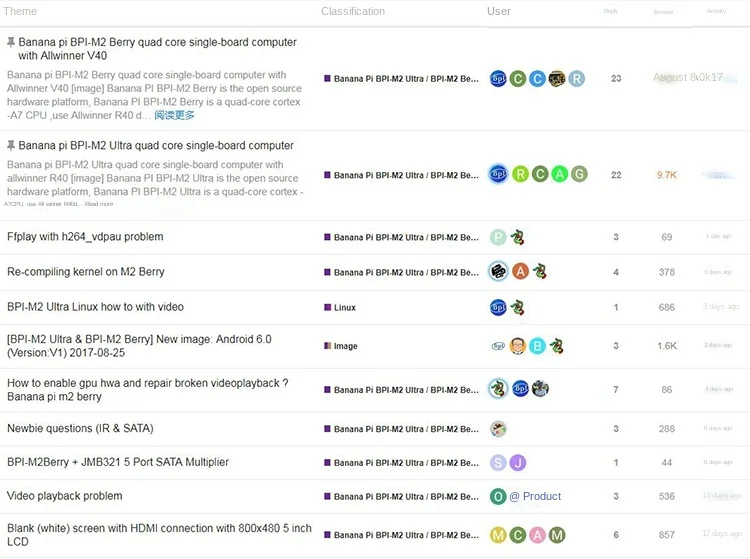Click 'Read more' in the M2 Ultra excerpt
This screenshot has width=750, height=559.
(99, 204)
